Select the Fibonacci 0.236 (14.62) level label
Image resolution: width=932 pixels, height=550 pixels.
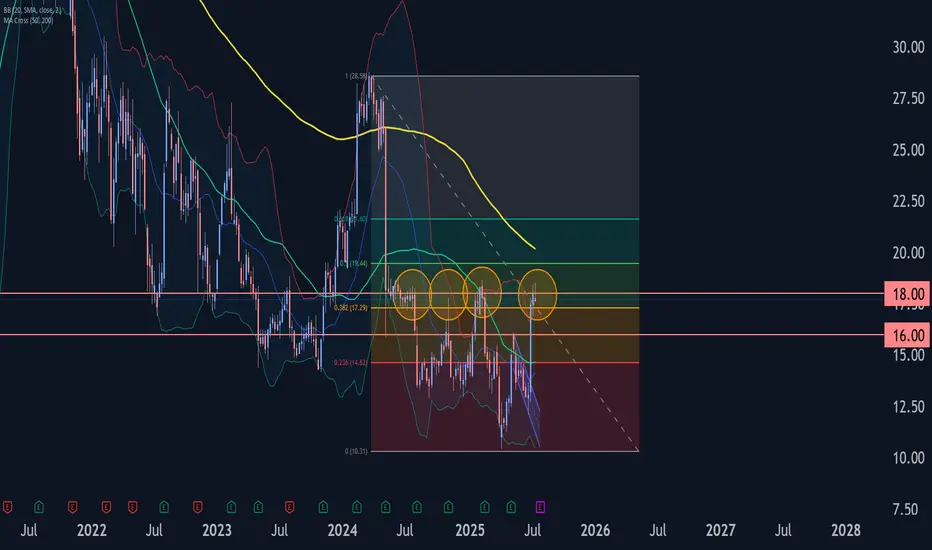point(351,363)
